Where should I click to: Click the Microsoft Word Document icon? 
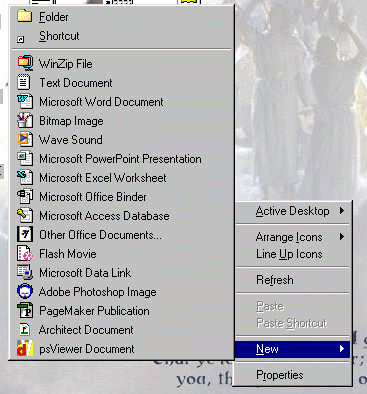point(25,101)
